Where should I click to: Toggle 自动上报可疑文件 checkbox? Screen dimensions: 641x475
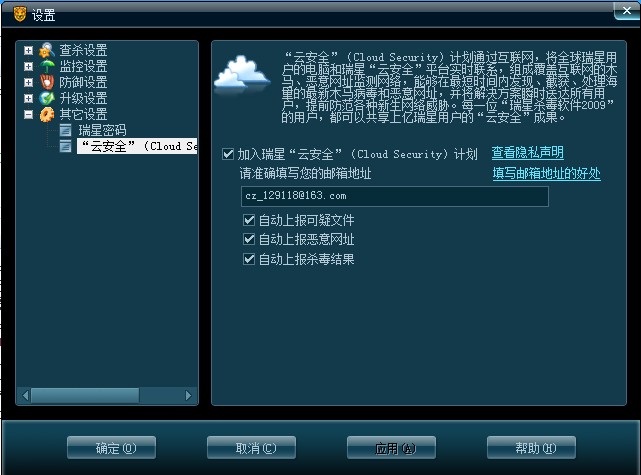coord(249,220)
